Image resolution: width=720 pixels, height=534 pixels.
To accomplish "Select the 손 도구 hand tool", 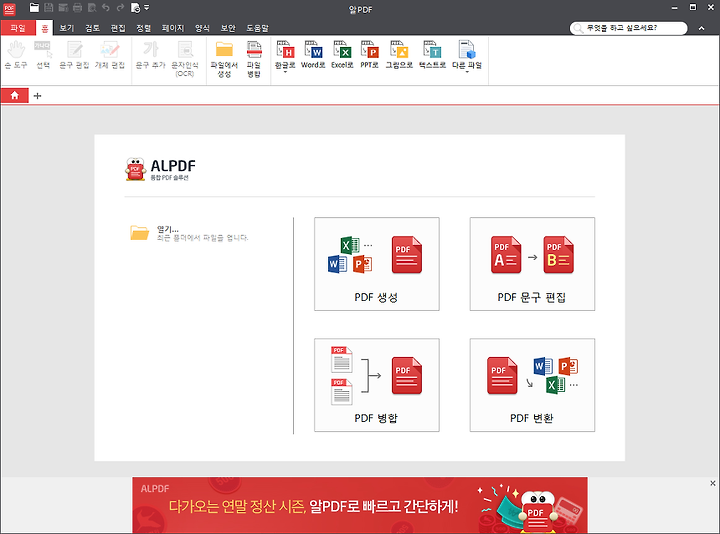I will [x=16, y=55].
